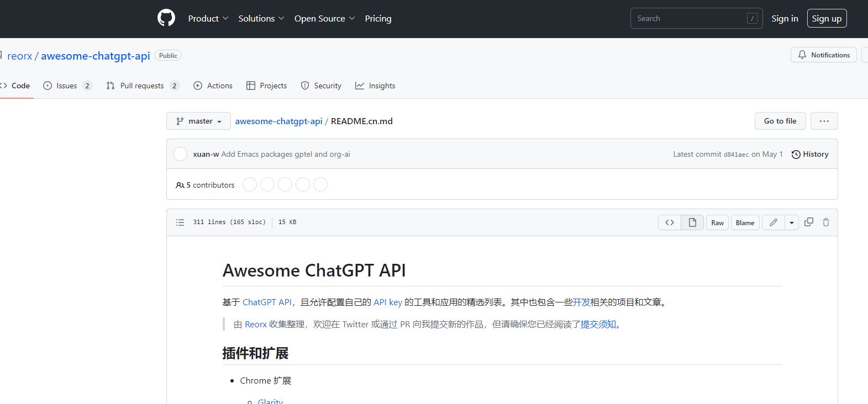Focus the Search input field

[x=696, y=18]
